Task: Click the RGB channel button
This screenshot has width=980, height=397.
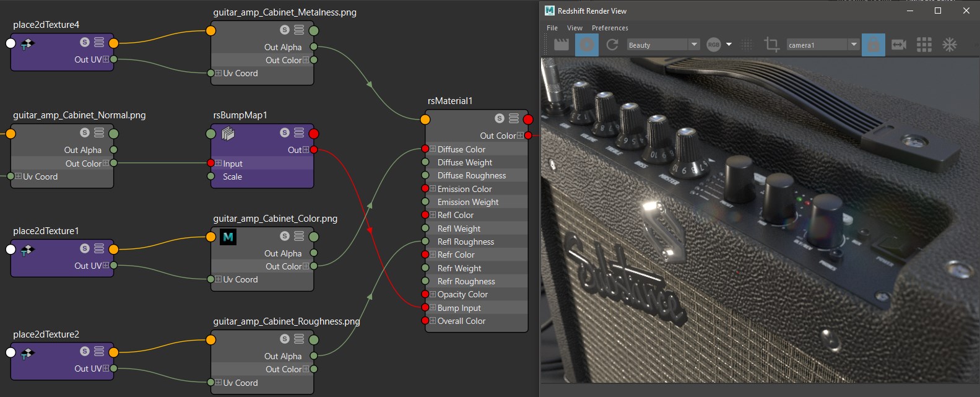Action: pyautogui.click(x=714, y=45)
